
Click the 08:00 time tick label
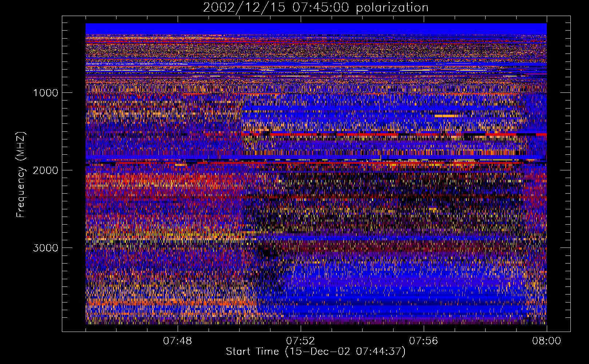tap(546, 341)
